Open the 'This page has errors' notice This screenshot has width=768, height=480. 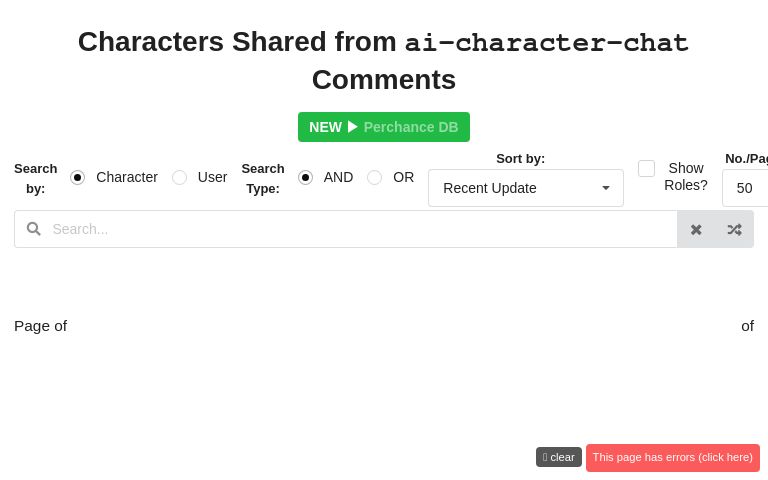tap(673, 457)
